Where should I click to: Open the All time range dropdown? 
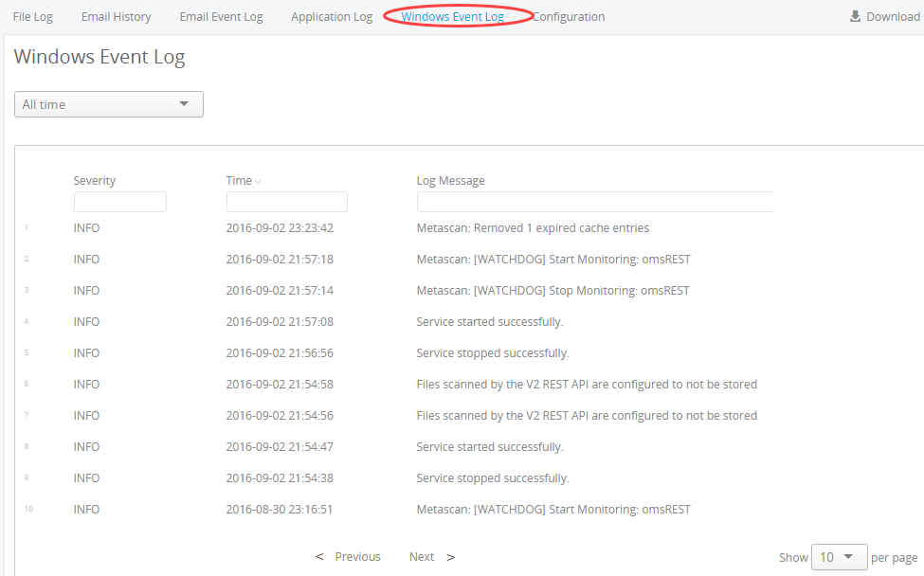tap(109, 104)
